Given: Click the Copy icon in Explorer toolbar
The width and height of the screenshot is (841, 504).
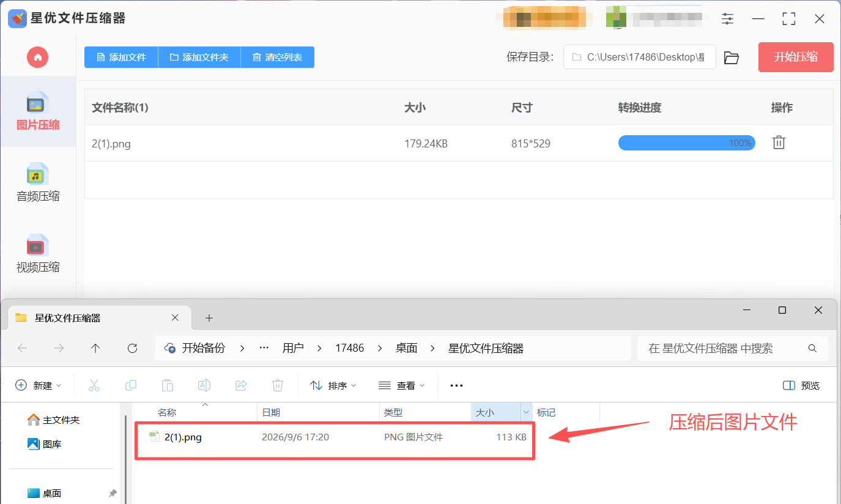Looking at the screenshot, I should [131, 385].
